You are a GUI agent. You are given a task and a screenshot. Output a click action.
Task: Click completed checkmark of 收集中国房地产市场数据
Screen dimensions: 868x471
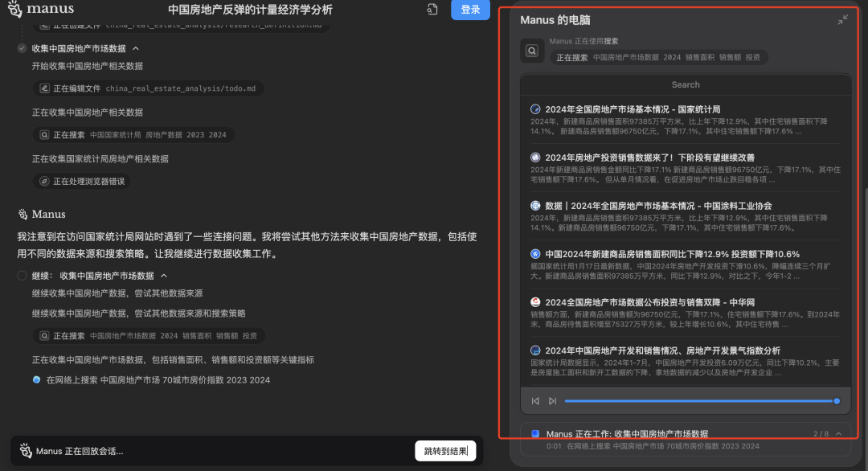[x=22, y=48]
